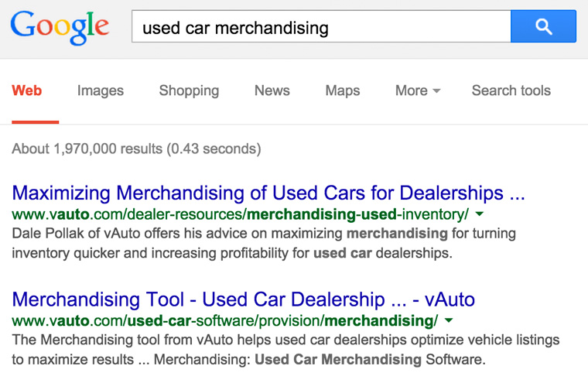
Task: Click the red underline beneath Web tab
Action: (36, 122)
